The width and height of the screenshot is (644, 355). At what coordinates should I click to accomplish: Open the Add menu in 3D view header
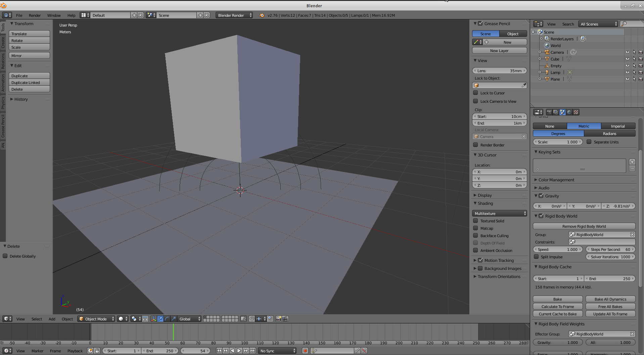(52, 319)
